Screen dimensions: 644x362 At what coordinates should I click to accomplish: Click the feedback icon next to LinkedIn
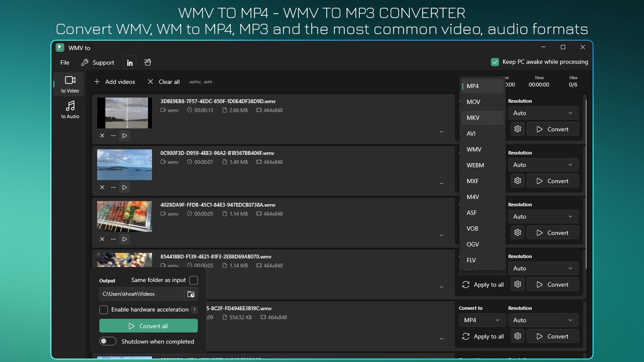click(148, 62)
